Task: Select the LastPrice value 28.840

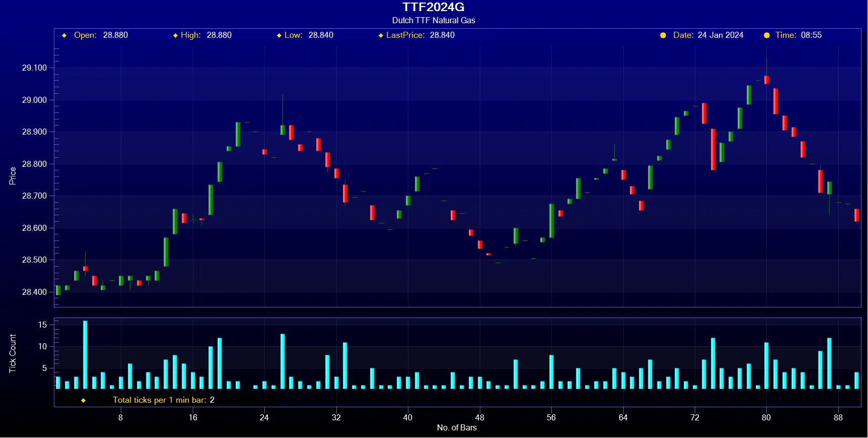Action: click(442, 35)
